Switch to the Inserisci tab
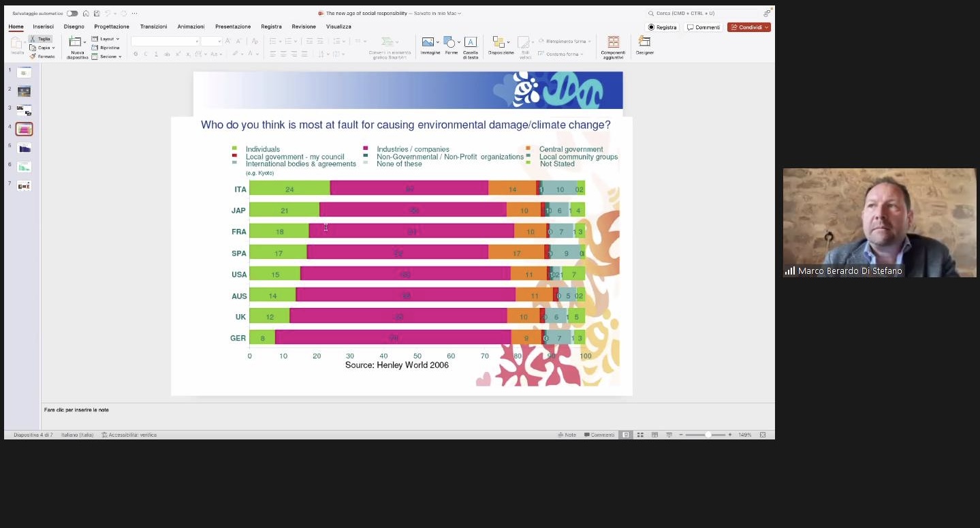This screenshot has height=528, width=980. click(43, 27)
